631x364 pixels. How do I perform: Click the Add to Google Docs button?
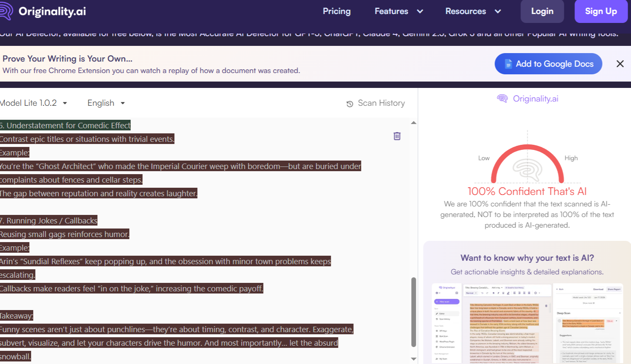pyautogui.click(x=548, y=64)
